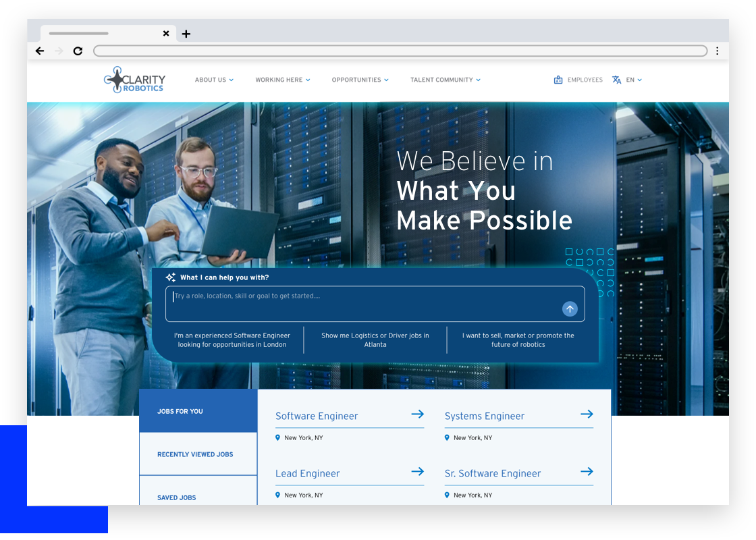The image size is (756, 540).
Task: Select Logistics or Driver jobs suggestion
Action: click(375, 340)
